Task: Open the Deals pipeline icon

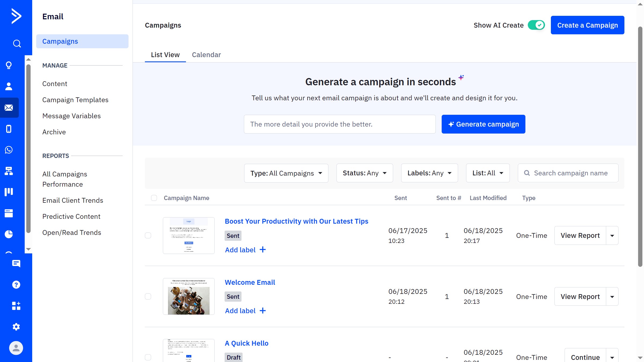Action: 9,191
